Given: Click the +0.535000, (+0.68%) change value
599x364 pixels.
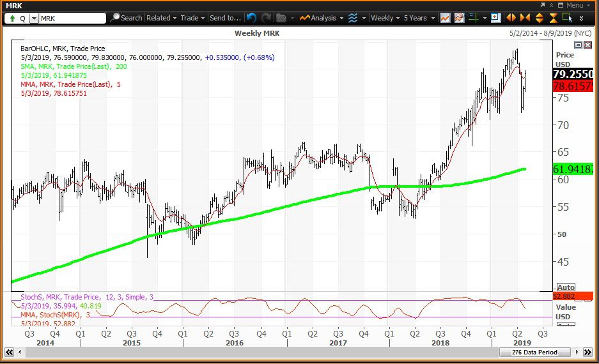Looking at the screenshot, I should tap(240, 57).
